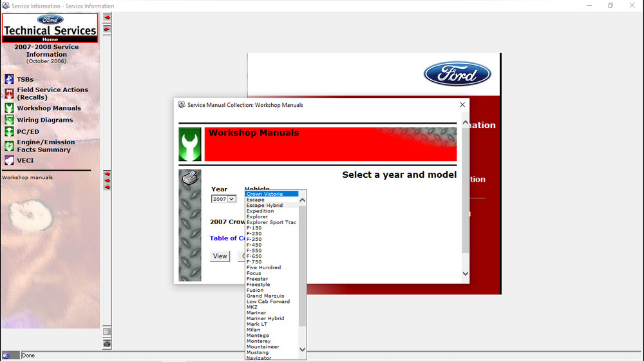Open Workshop Manuals from sidebar
This screenshot has height=362, width=644.
point(49,108)
